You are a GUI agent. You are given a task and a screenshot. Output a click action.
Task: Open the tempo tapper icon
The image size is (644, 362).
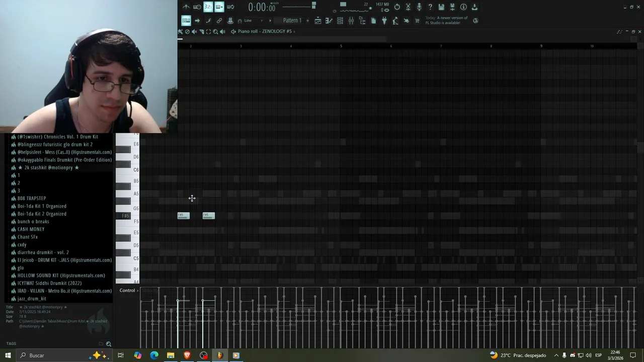(x=395, y=21)
